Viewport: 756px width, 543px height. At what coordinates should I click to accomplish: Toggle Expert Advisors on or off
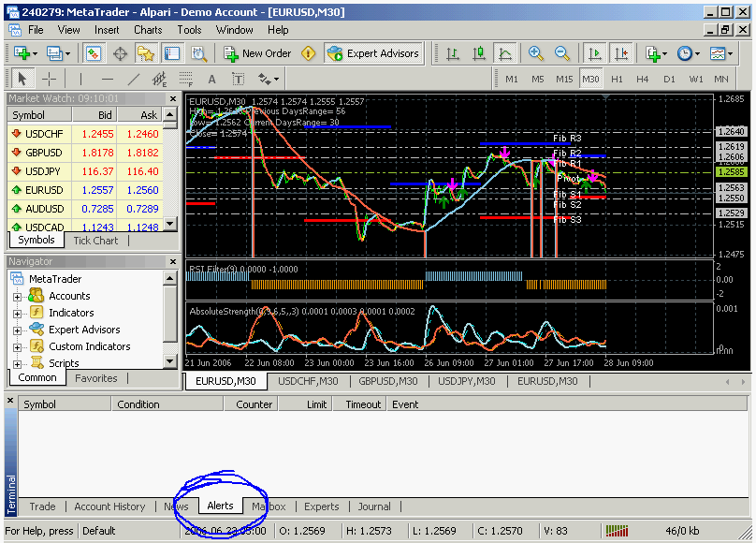(x=372, y=53)
